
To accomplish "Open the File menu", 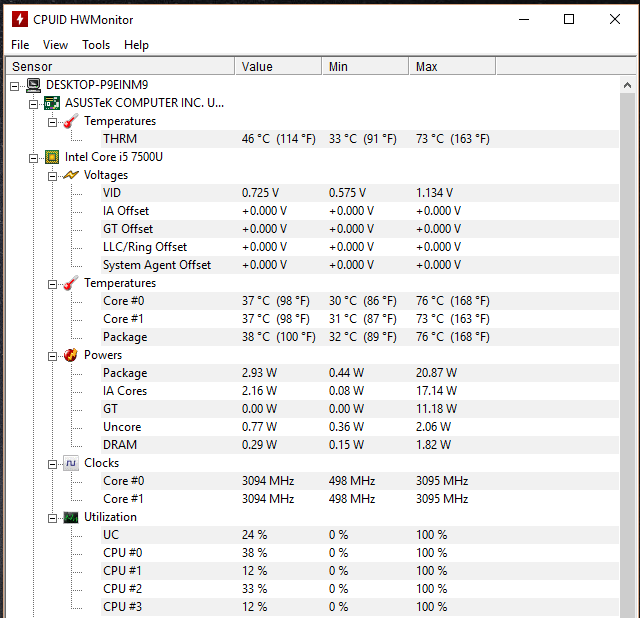I will [x=20, y=44].
